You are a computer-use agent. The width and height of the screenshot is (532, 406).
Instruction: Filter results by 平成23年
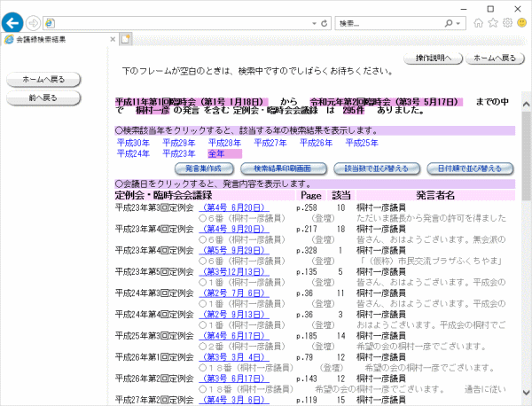tap(179, 154)
